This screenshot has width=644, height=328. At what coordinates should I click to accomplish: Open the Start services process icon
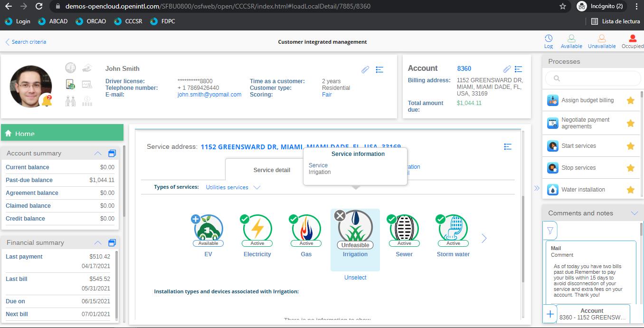point(553,146)
